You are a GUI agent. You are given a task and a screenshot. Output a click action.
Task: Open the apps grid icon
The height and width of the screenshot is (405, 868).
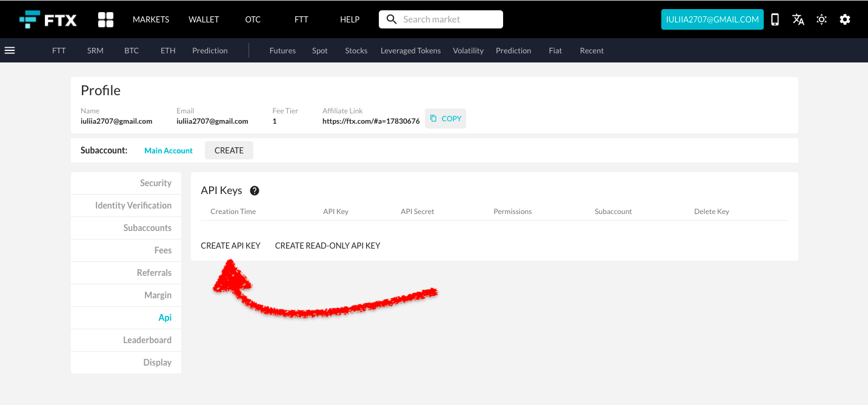click(105, 19)
